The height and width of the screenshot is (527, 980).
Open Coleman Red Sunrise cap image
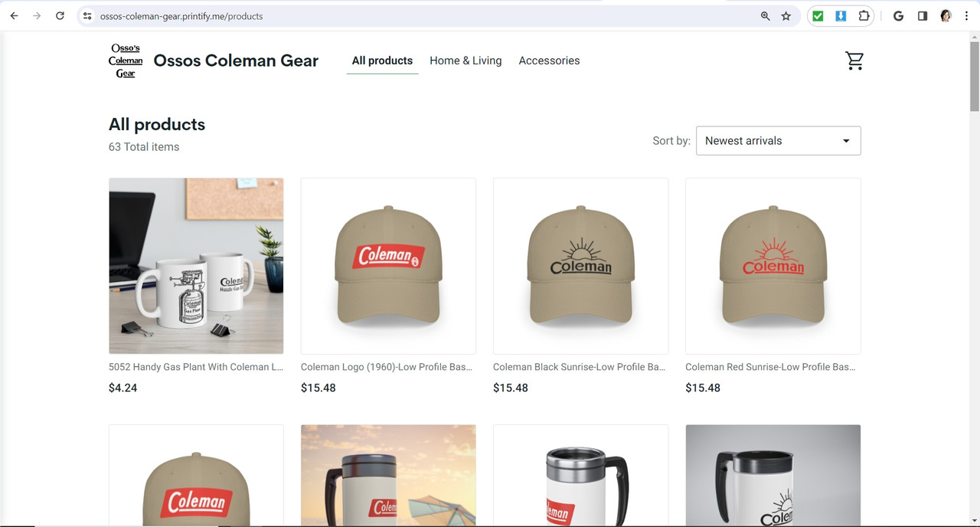773,266
